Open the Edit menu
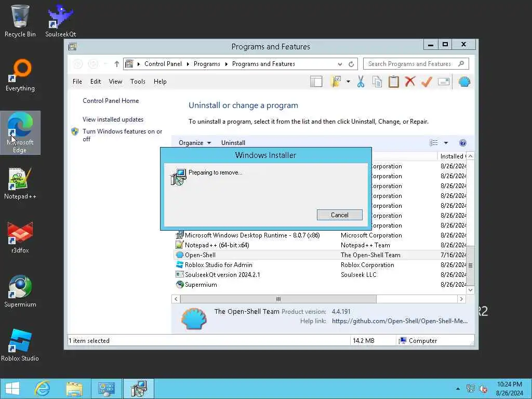Image resolution: width=532 pixels, height=399 pixels. [96, 82]
